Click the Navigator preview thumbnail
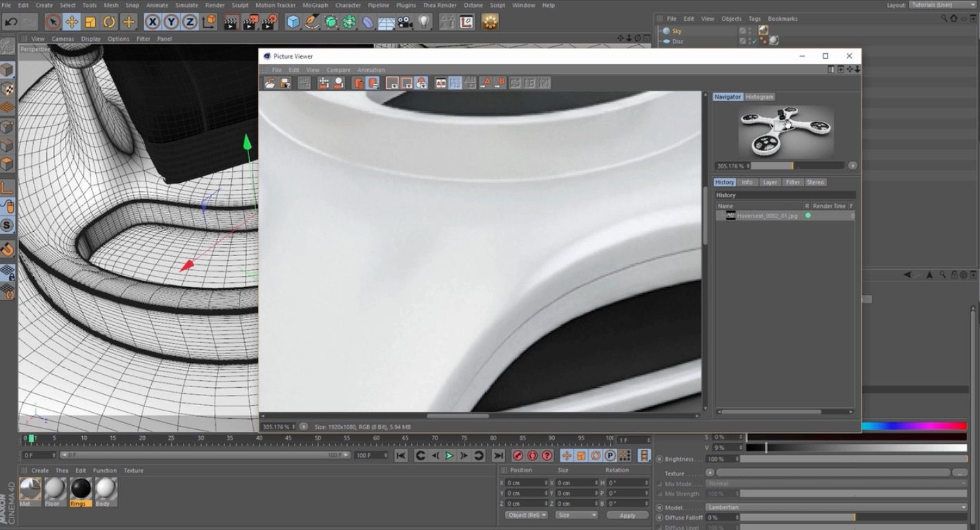Viewport: 980px width, 530px height. (x=786, y=132)
